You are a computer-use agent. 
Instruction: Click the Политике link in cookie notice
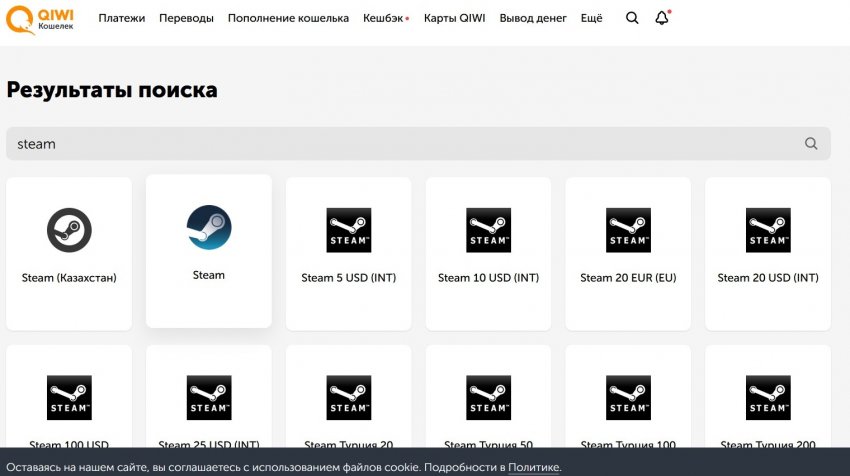533,467
